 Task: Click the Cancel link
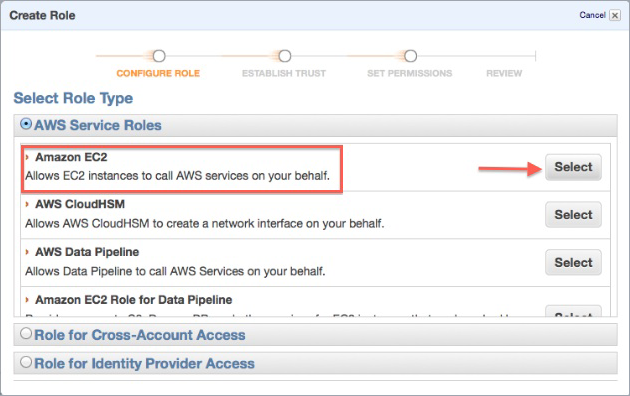click(x=592, y=15)
